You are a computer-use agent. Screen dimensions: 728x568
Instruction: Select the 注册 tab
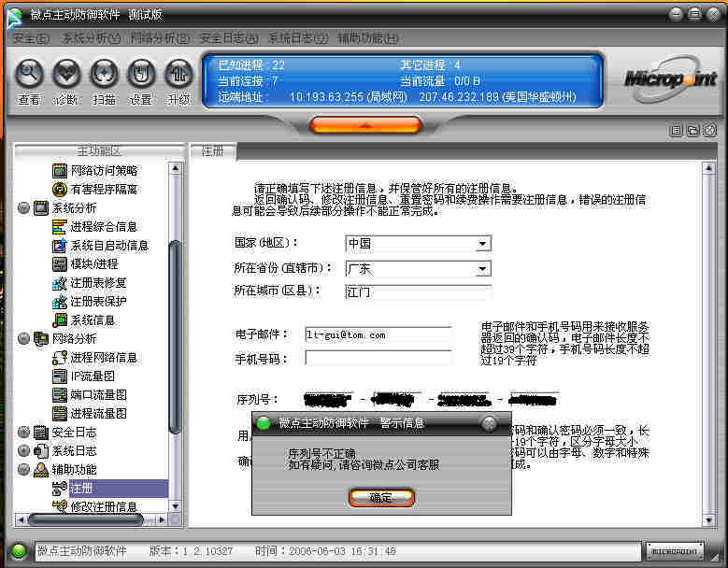click(213, 150)
